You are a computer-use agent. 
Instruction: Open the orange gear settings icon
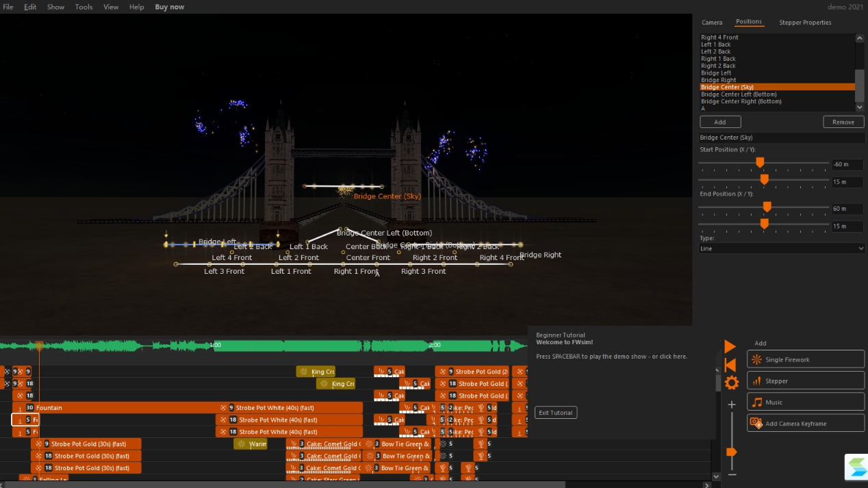coord(731,383)
